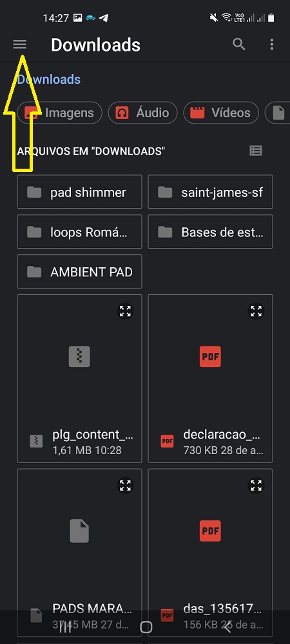Filter by Vídeos chip
This screenshot has width=290, height=644.
(x=221, y=113)
